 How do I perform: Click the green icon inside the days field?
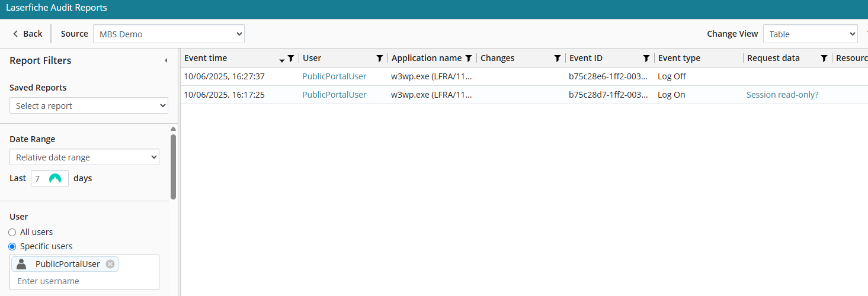[55, 178]
